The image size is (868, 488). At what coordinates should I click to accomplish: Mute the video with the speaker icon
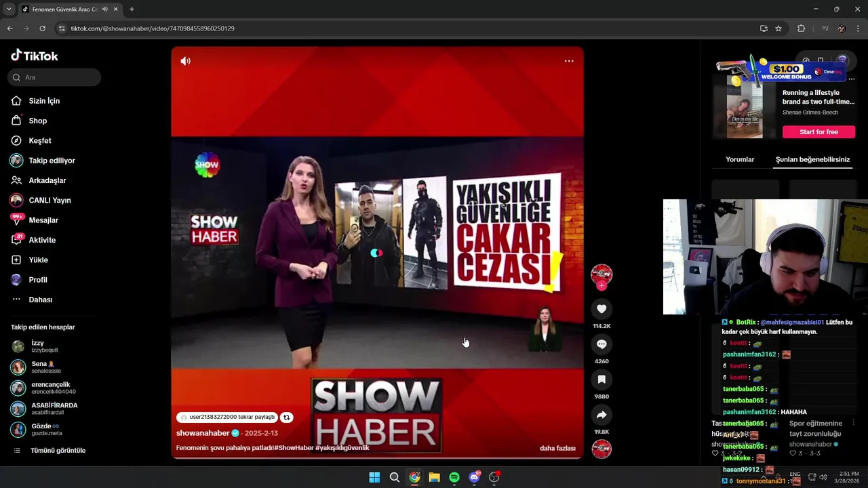(185, 61)
